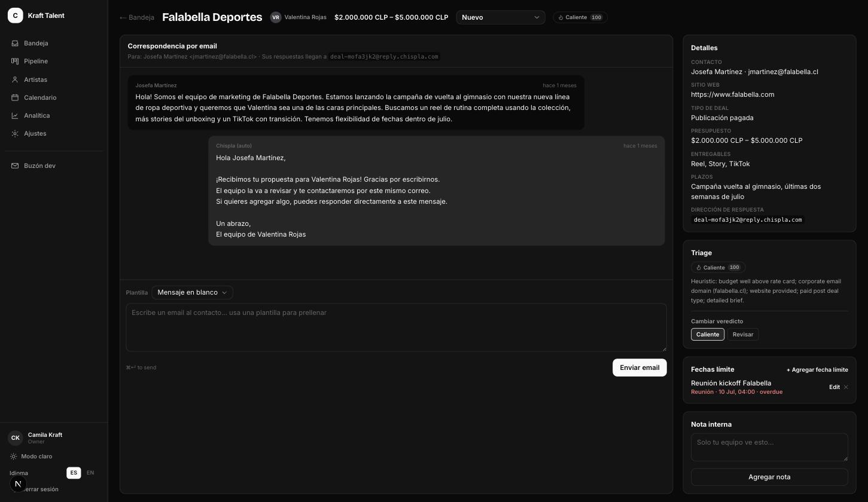Click Josefa Martínez's message bubble
The height and width of the screenshot is (502, 868).
356,102
